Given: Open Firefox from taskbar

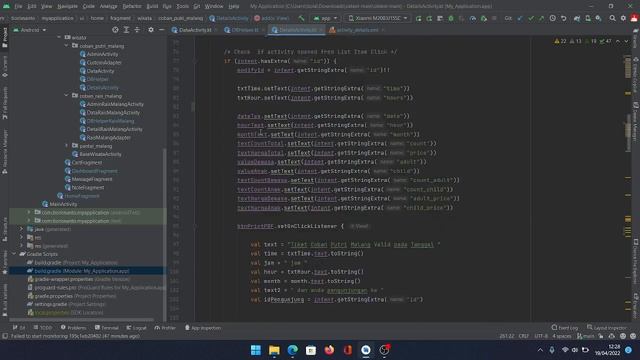Looking at the screenshot, I should (x=329, y=350).
